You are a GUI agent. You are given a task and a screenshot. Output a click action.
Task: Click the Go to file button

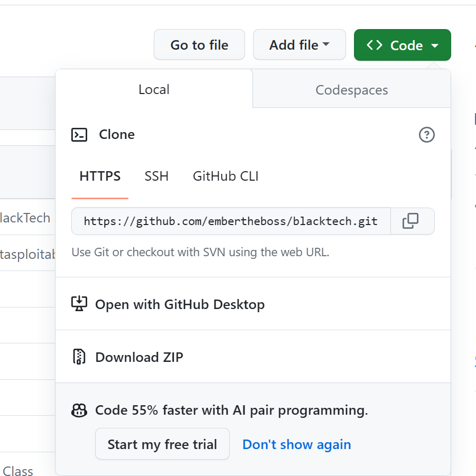tap(199, 44)
